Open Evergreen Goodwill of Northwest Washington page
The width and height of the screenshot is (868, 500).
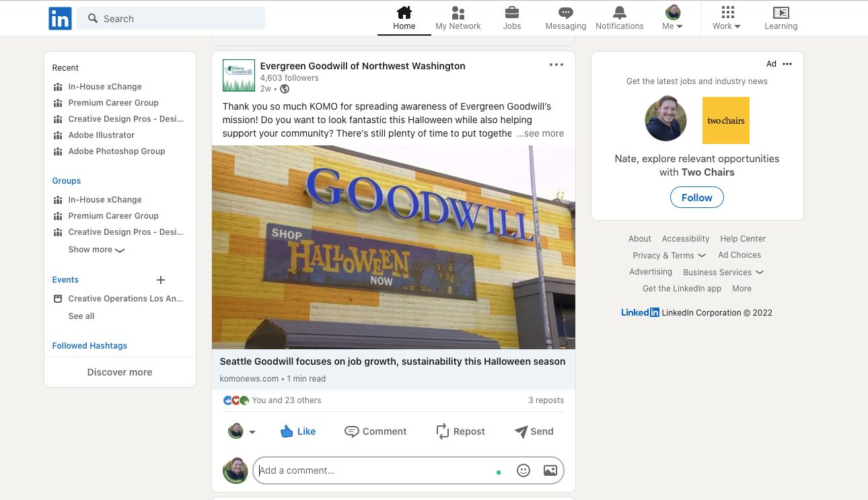(363, 66)
